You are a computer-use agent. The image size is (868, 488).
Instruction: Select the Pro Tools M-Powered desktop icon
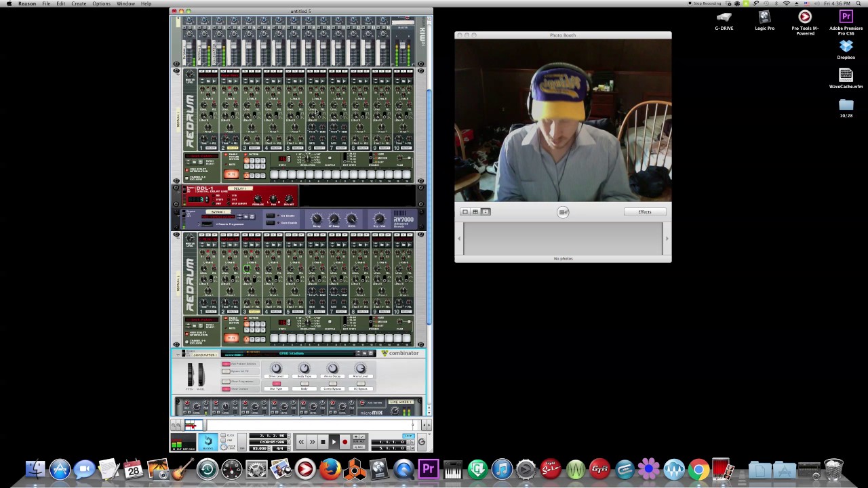805,22
